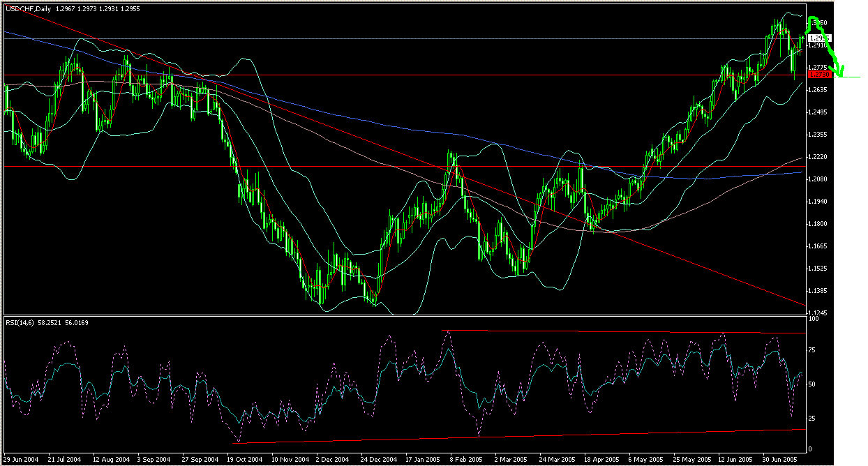868x466 pixels.
Task: Click the 8 Feb 2005 date label
Action: (467, 460)
